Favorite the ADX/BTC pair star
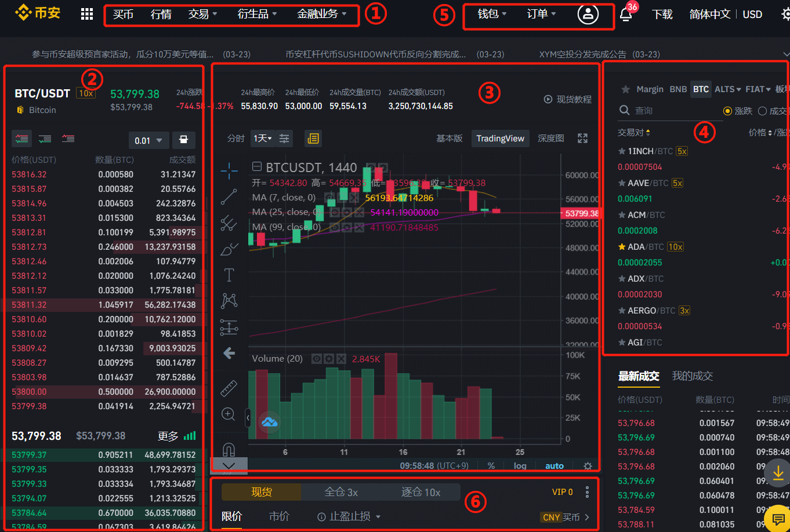The image size is (790, 532). [x=622, y=279]
